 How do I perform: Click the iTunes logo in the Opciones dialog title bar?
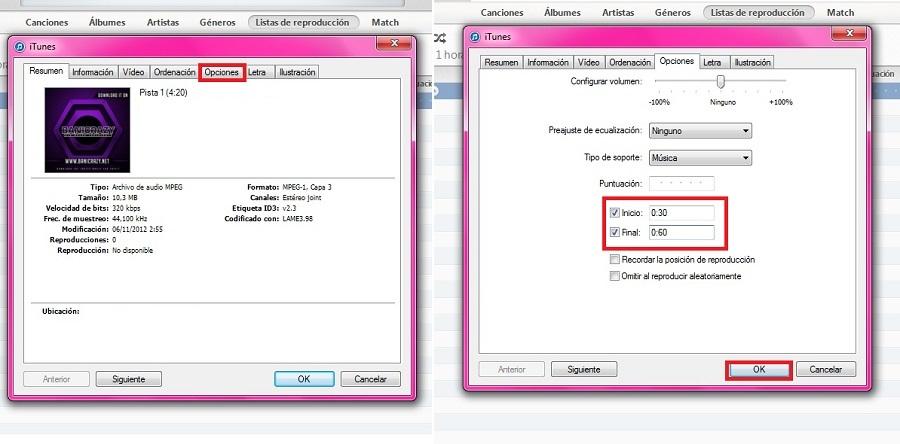474,38
